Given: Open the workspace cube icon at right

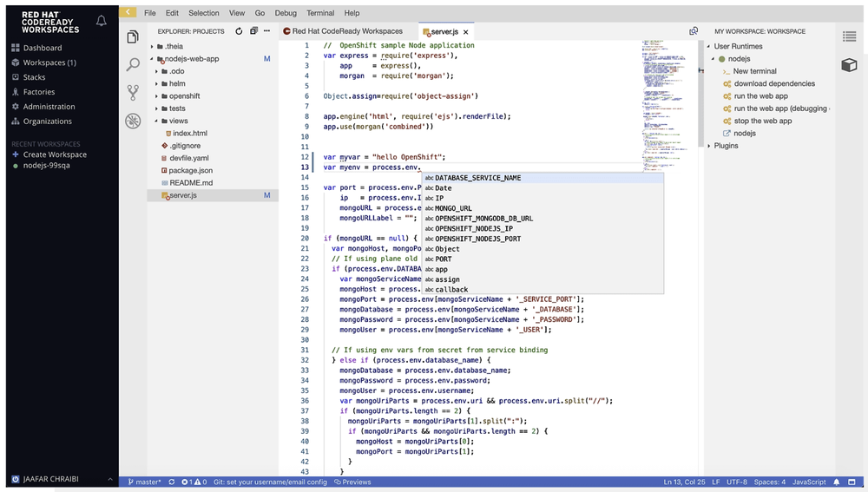Looking at the screenshot, I should (x=849, y=65).
